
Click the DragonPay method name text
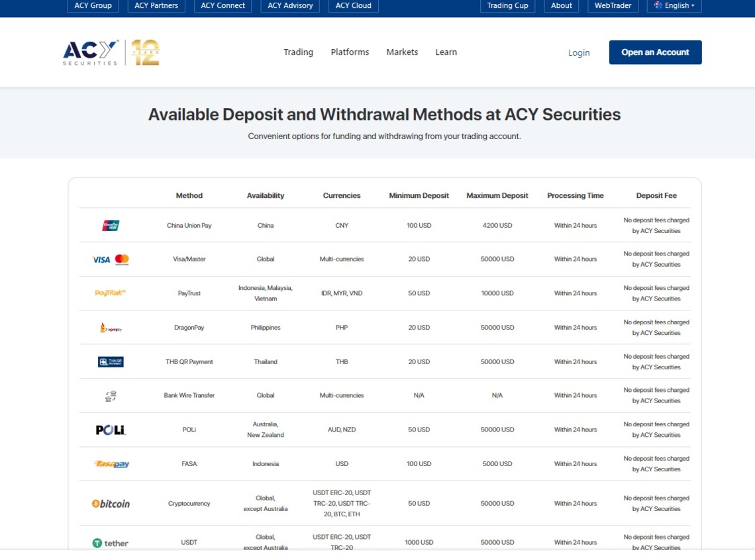click(x=189, y=327)
